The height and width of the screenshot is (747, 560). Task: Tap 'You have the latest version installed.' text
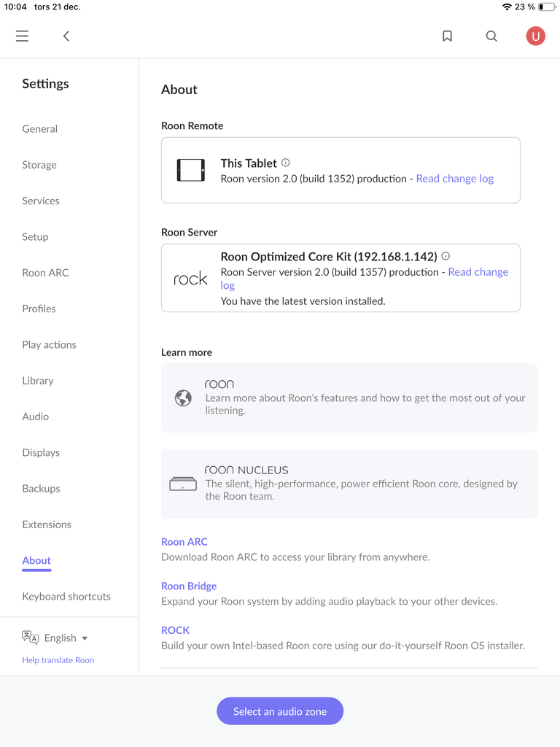pos(303,301)
